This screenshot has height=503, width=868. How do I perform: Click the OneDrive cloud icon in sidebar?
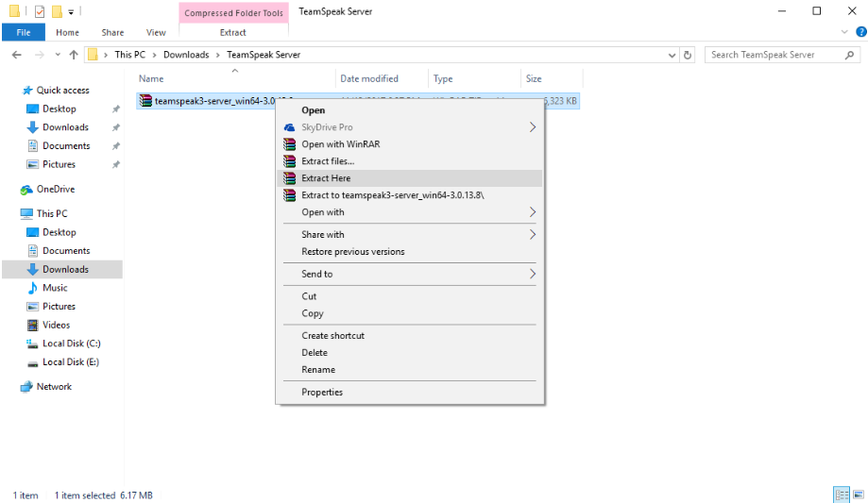pos(26,190)
